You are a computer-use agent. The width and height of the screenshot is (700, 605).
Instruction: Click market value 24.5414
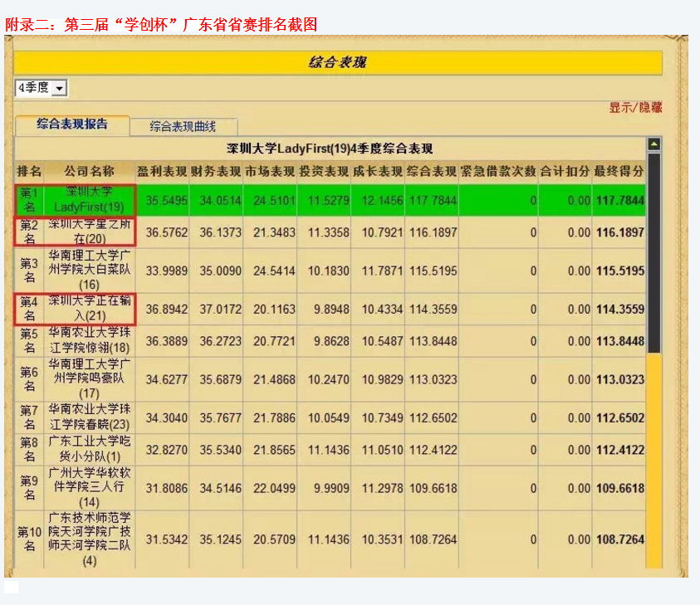click(274, 271)
